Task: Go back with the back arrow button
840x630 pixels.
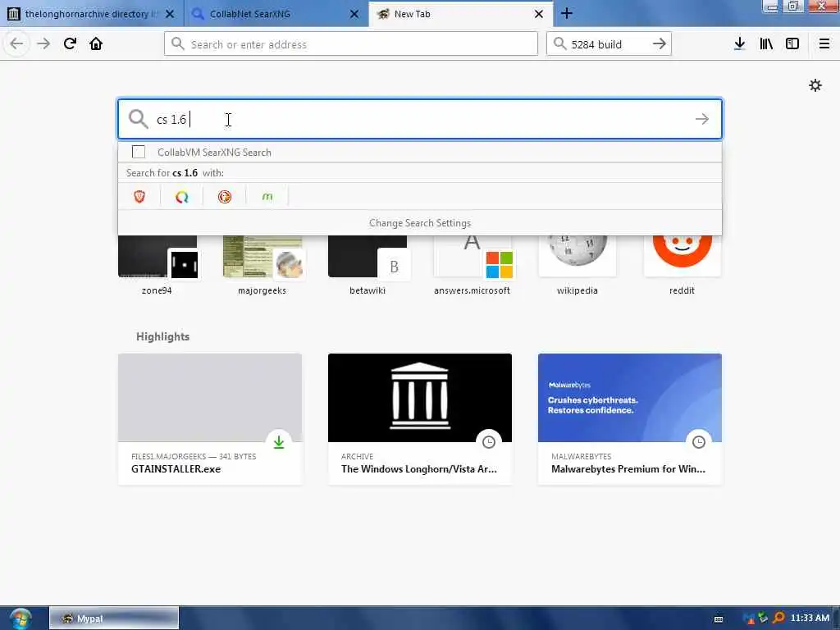Action: pyautogui.click(x=16, y=43)
